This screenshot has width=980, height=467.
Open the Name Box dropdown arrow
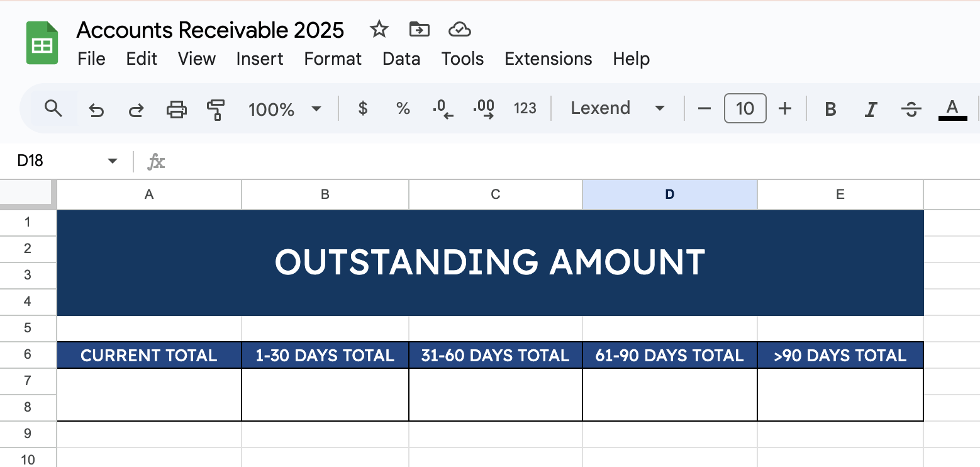(113, 161)
